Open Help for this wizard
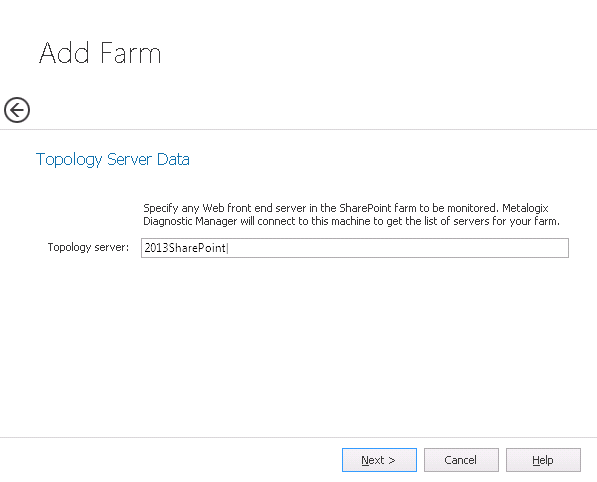Viewport: 597px width, 482px height. [x=543, y=460]
